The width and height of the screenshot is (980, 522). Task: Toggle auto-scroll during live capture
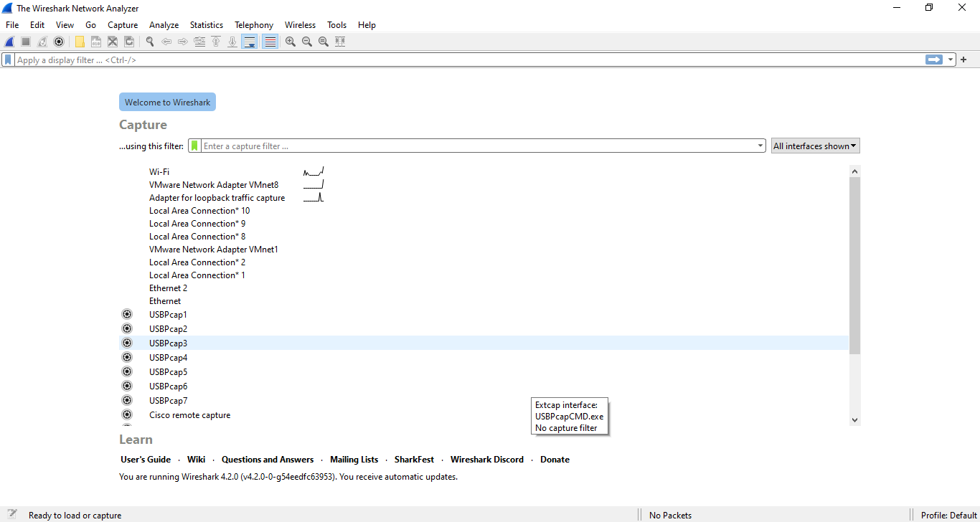click(249, 42)
